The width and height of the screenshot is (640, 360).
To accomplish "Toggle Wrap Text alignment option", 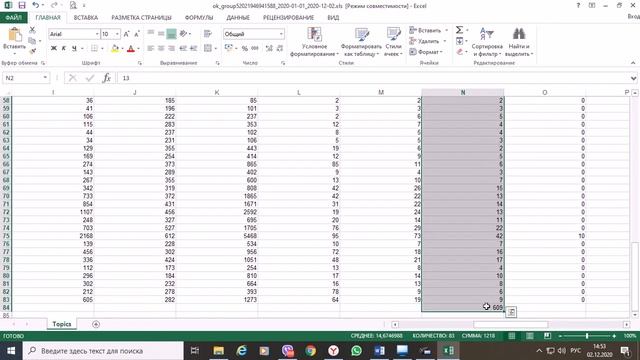I will (x=208, y=33).
